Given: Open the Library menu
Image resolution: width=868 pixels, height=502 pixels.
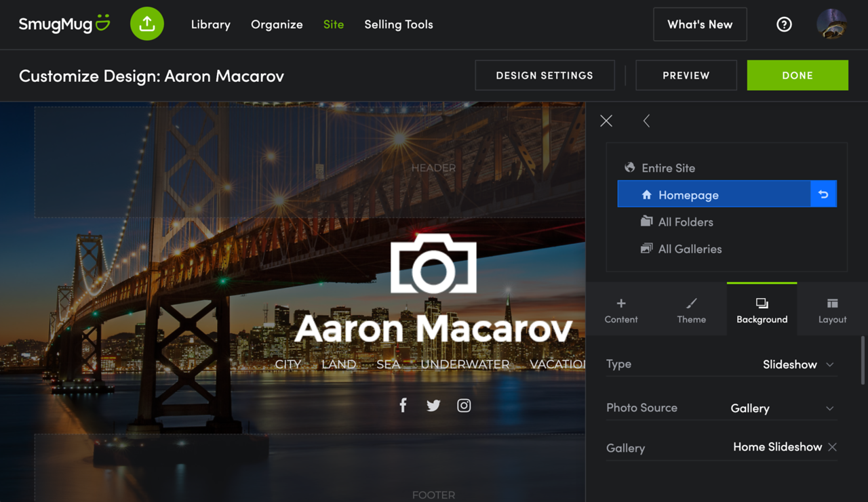Looking at the screenshot, I should click(x=211, y=24).
